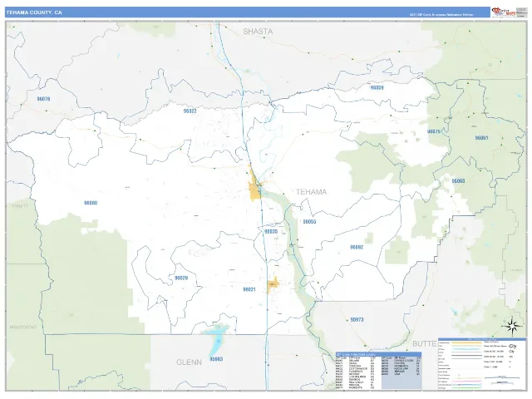
Task: Click the TEHAMA county name label
Action: point(312,192)
